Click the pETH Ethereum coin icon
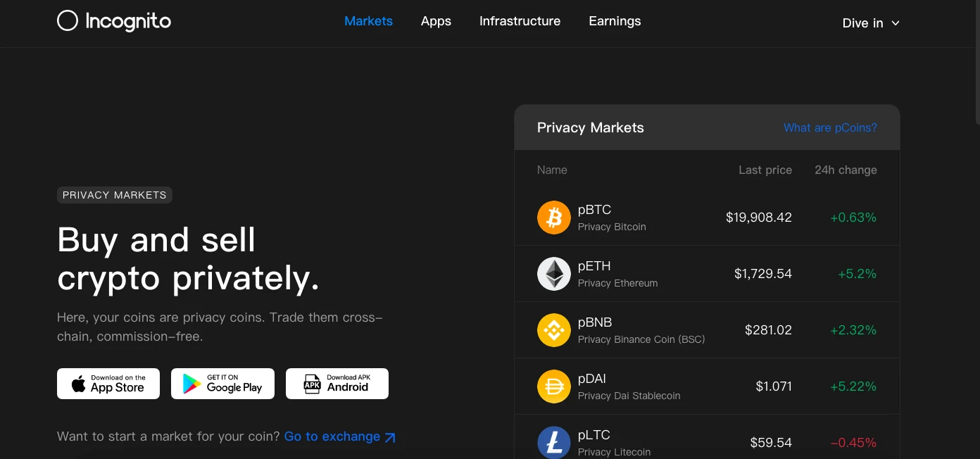Screen dimensions: 980x459 point(554,274)
